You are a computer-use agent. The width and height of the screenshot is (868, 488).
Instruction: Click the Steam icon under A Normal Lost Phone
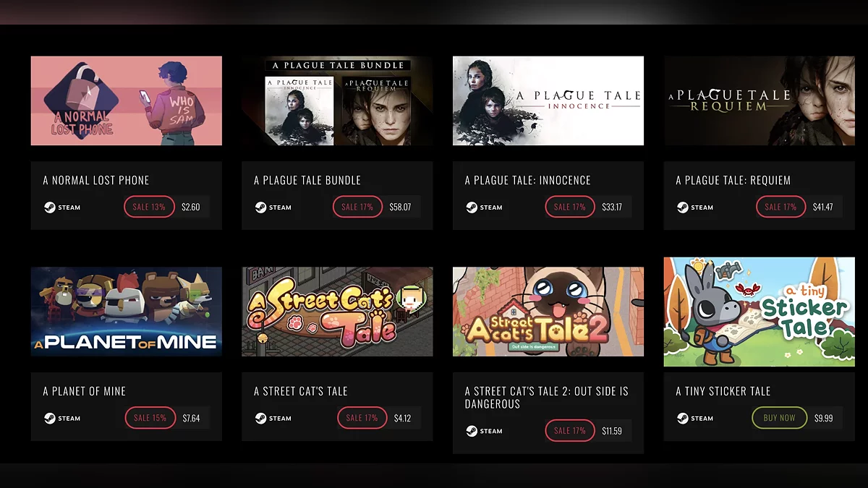(x=49, y=207)
